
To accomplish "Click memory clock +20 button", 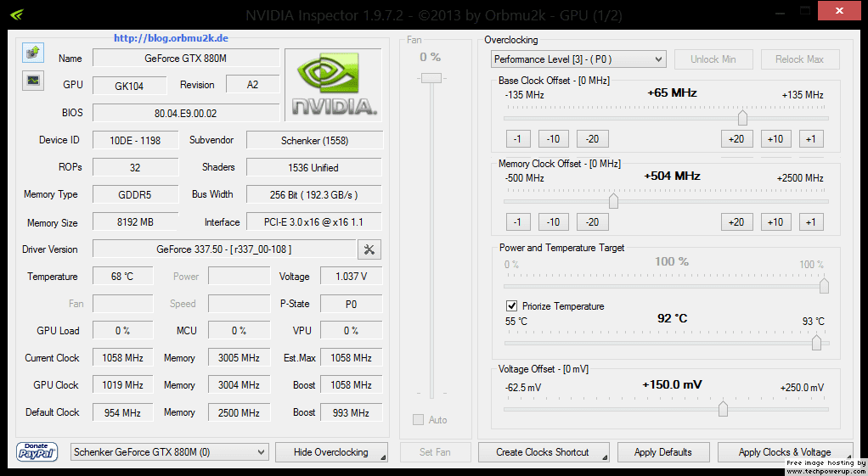I will pos(737,222).
